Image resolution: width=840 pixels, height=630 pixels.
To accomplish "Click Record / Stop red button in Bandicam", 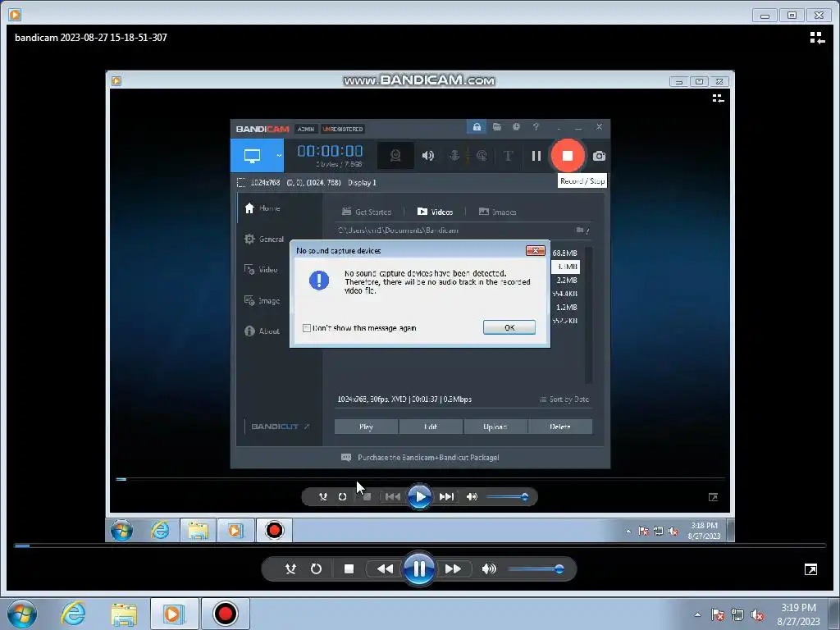I will click(x=568, y=156).
